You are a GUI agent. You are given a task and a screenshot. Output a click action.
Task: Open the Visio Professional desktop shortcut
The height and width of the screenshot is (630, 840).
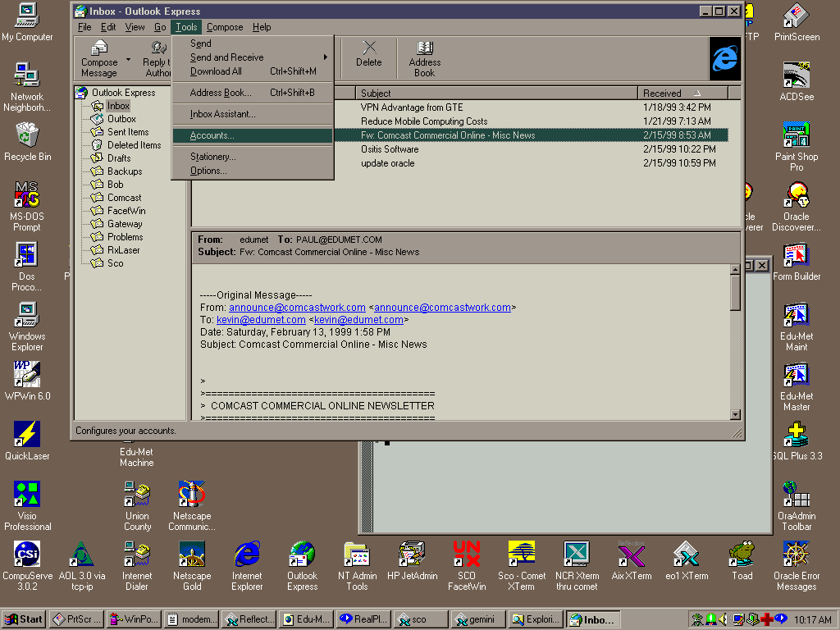click(27, 505)
